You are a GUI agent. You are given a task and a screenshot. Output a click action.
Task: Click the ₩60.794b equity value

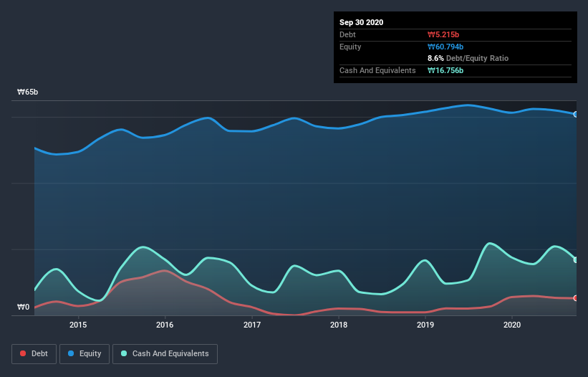tap(445, 47)
